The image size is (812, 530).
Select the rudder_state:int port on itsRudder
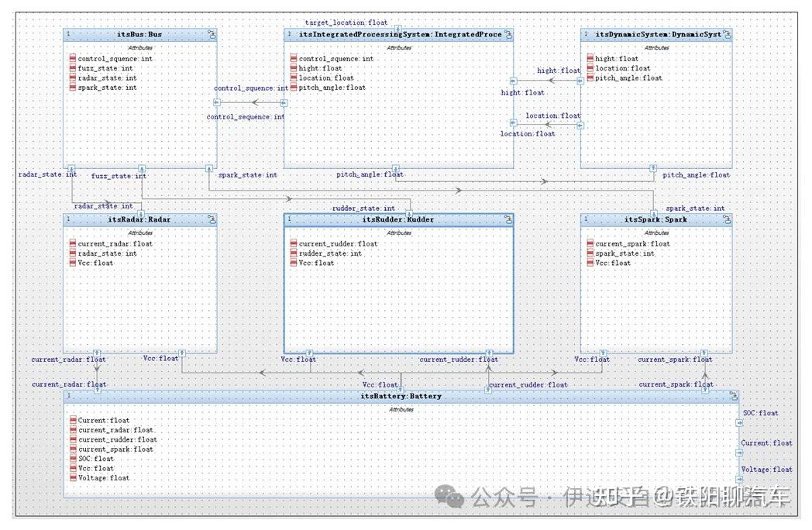point(409,213)
